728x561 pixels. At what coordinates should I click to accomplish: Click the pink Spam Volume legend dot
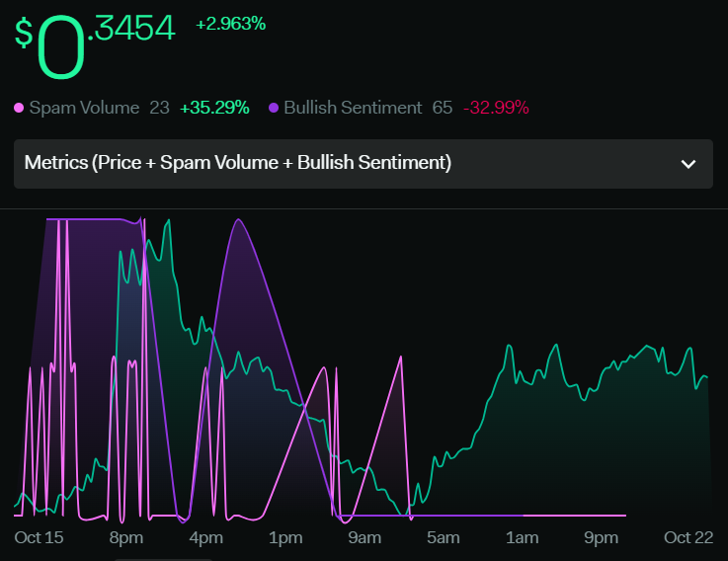click(x=19, y=109)
